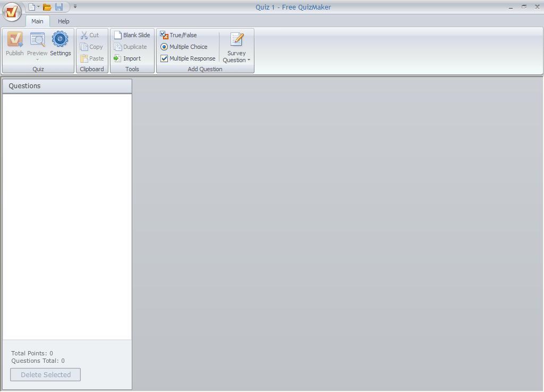
Task: Create a Blank Slide
Action: coord(131,35)
